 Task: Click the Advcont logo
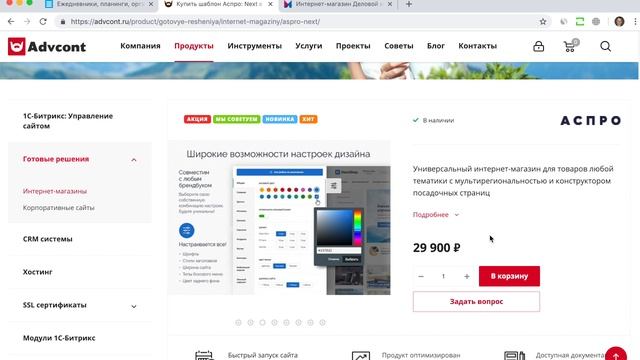point(47,47)
